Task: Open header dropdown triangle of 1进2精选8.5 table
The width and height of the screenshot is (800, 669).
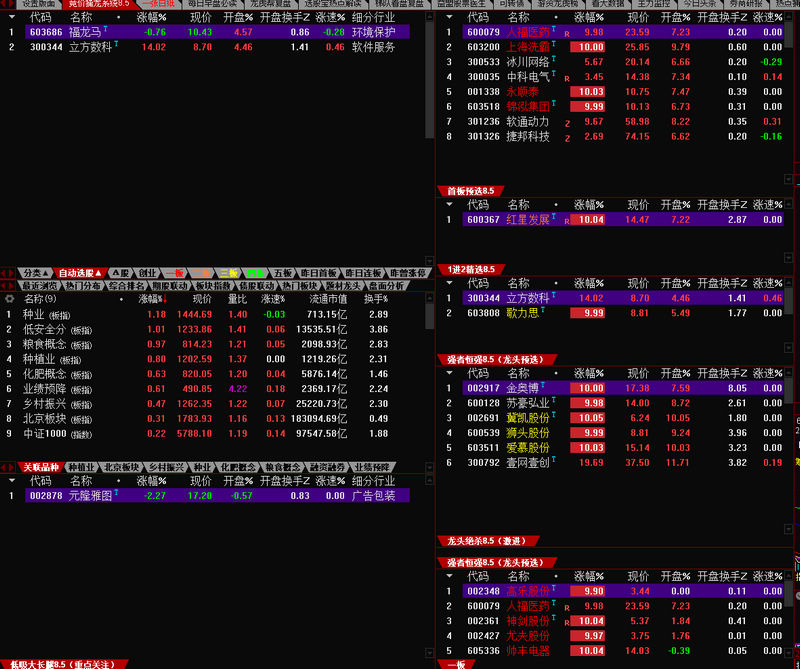Action: click(449, 283)
